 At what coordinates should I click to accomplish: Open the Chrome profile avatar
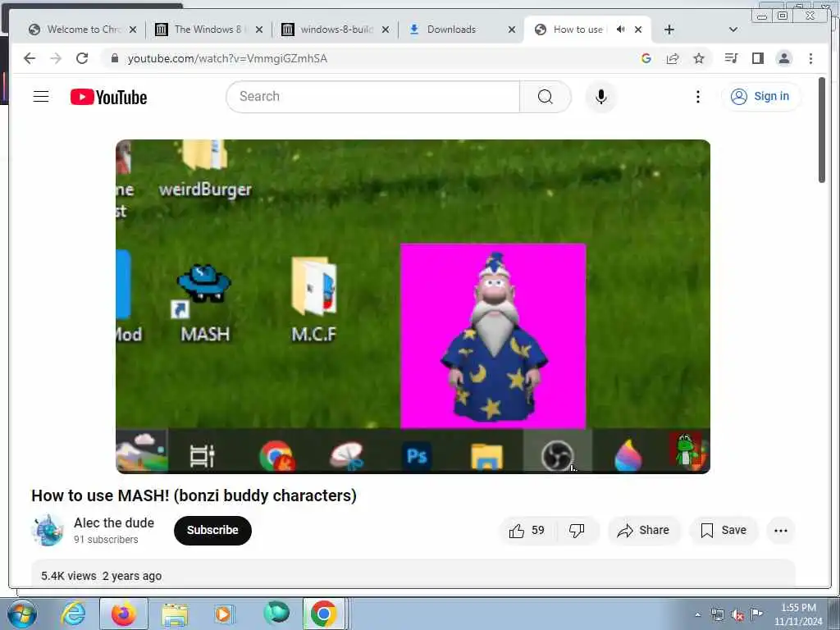[783, 58]
